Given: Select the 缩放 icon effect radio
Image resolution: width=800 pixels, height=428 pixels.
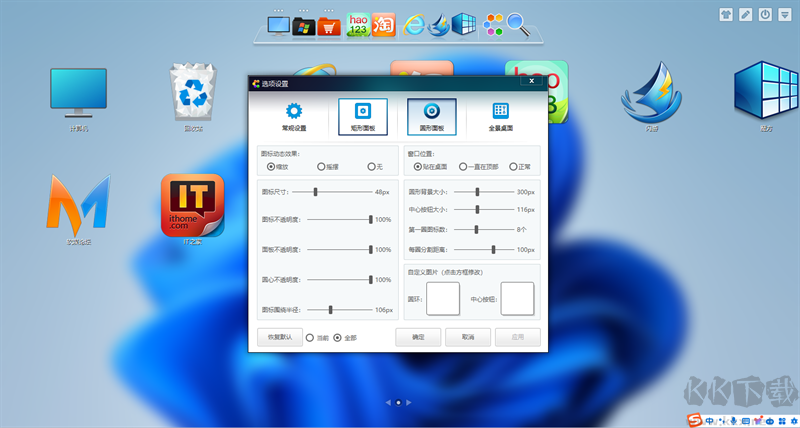Looking at the screenshot, I should [x=271, y=166].
